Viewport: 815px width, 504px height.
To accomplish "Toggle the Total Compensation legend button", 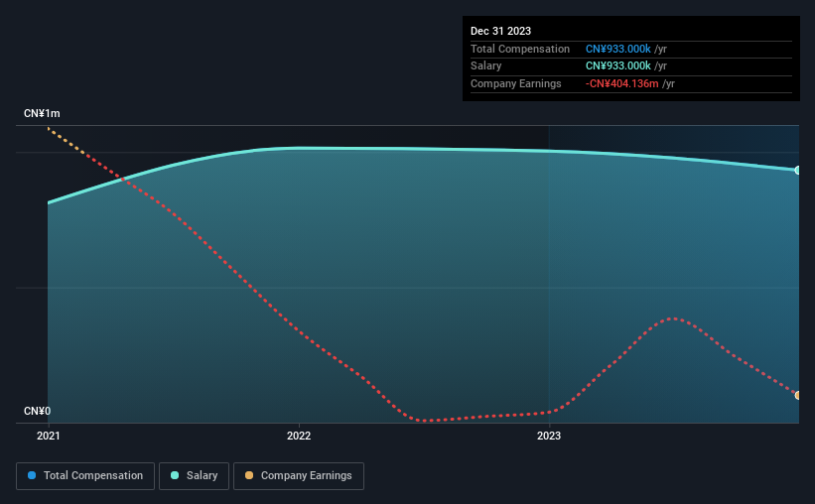I will tap(85, 476).
